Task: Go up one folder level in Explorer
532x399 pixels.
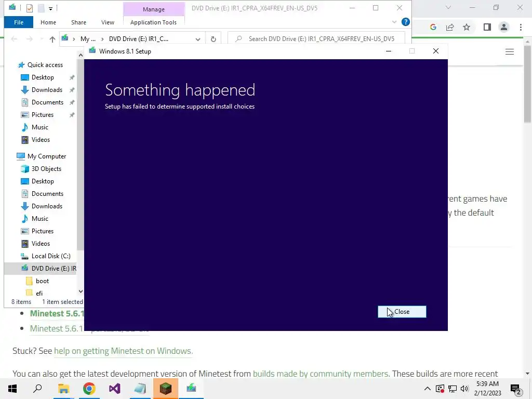Action: point(52,39)
